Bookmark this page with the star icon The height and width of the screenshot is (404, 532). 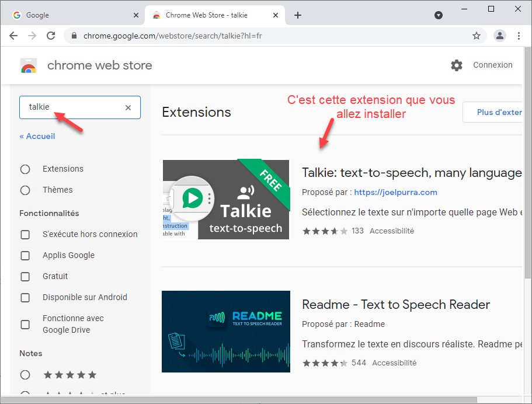point(477,36)
